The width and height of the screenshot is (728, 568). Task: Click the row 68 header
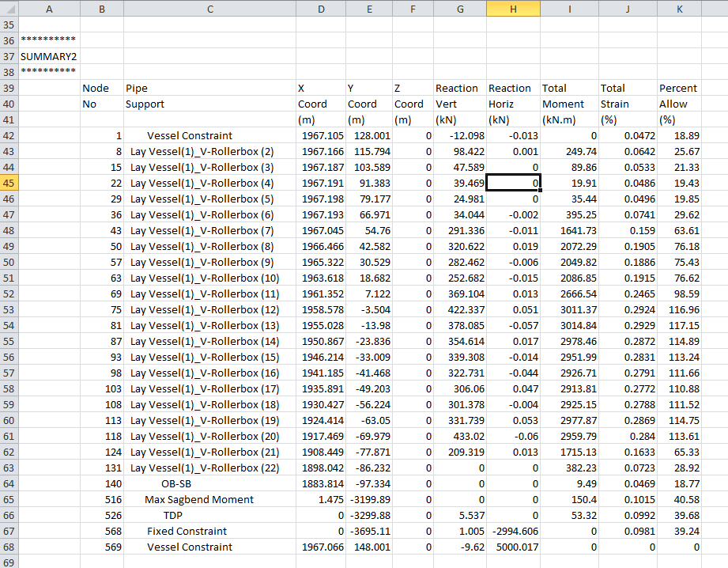[x=9, y=547]
